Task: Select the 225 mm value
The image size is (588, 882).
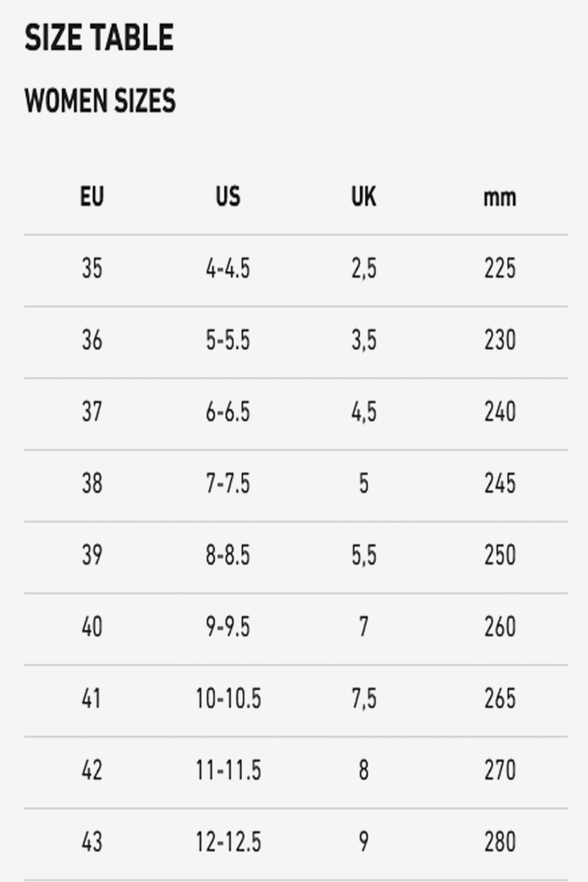Action: point(500,269)
